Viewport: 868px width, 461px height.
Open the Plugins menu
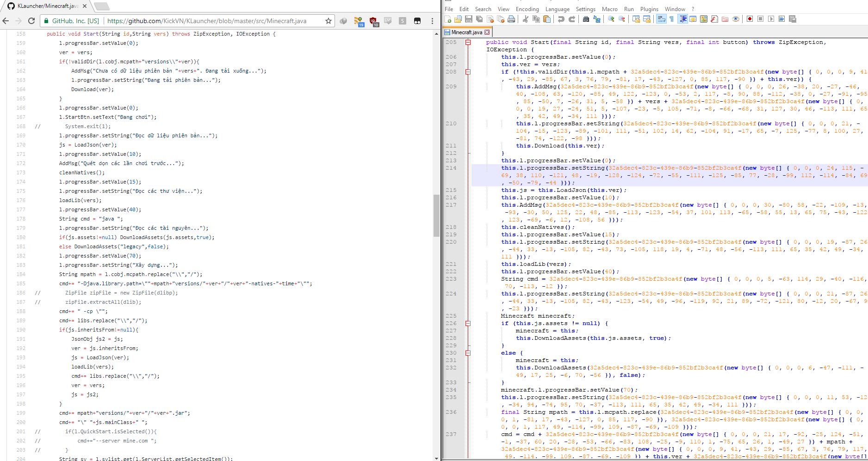tap(649, 9)
